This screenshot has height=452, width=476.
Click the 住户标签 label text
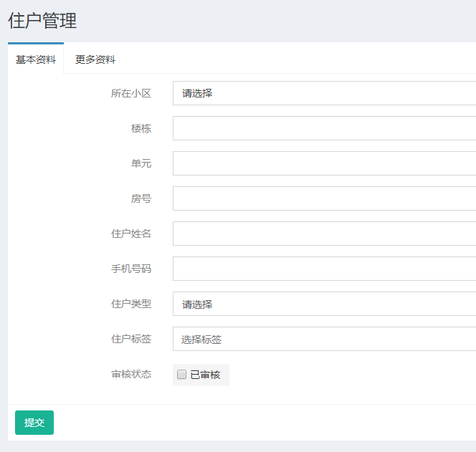pos(131,339)
